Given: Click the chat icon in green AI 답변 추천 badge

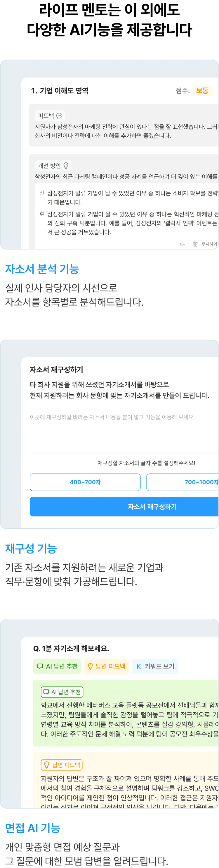Looking at the screenshot, I should coord(46,692).
